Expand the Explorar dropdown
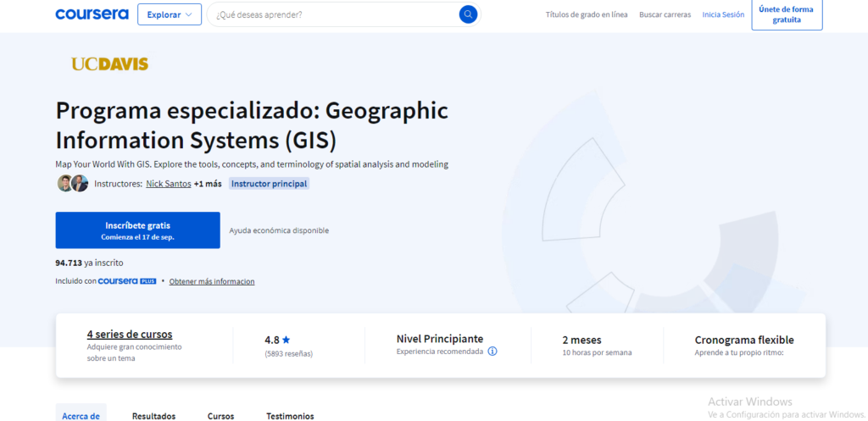The width and height of the screenshot is (868, 421). click(x=170, y=14)
